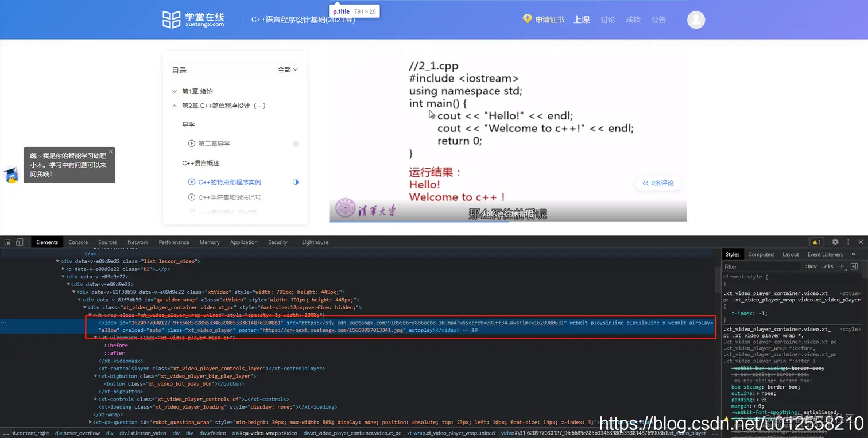Open the DevTools settings gear
868x438 pixels.
(835, 242)
